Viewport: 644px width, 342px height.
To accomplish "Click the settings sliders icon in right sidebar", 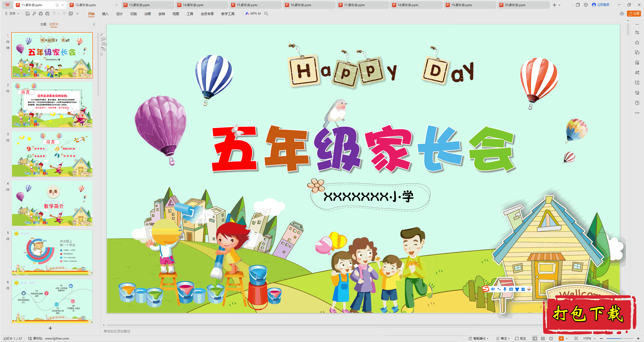I will [637, 32].
